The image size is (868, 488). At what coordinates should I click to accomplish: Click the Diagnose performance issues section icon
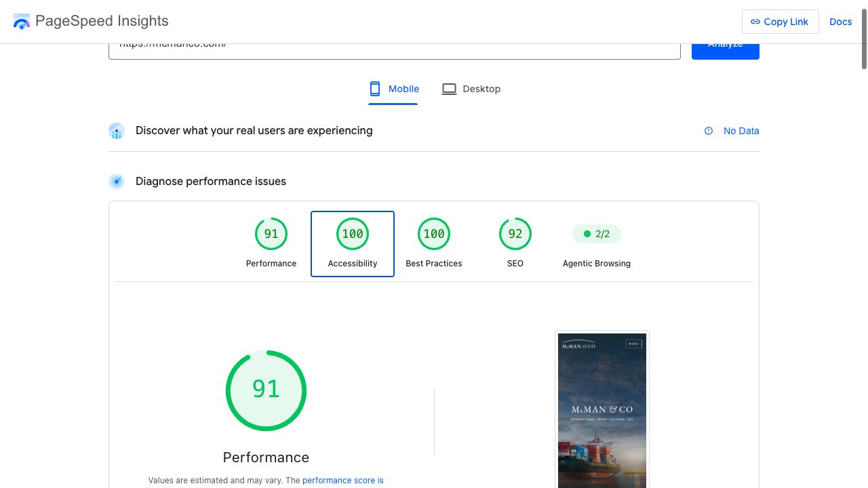tap(117, 182)
